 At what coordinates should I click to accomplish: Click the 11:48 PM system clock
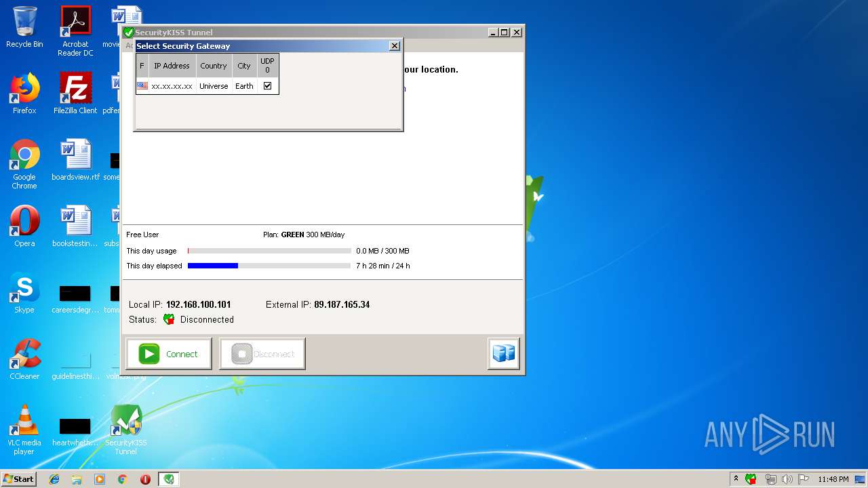coord(833,479)
